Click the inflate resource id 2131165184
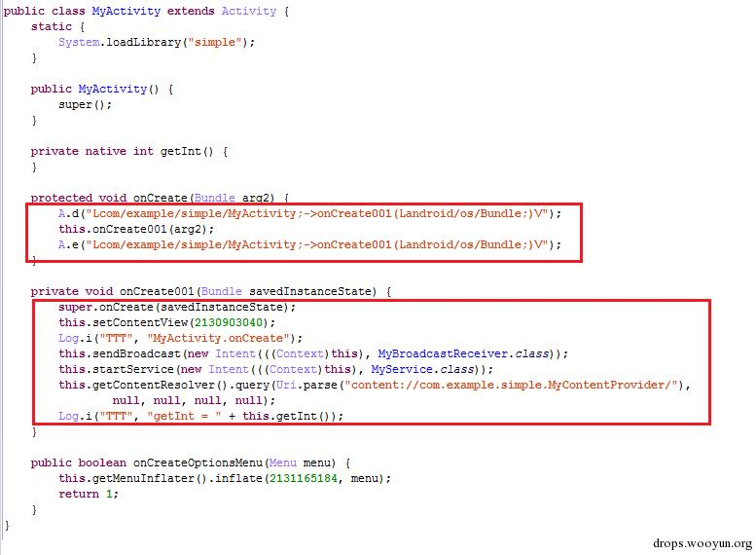756x555 pixels. 303,478
